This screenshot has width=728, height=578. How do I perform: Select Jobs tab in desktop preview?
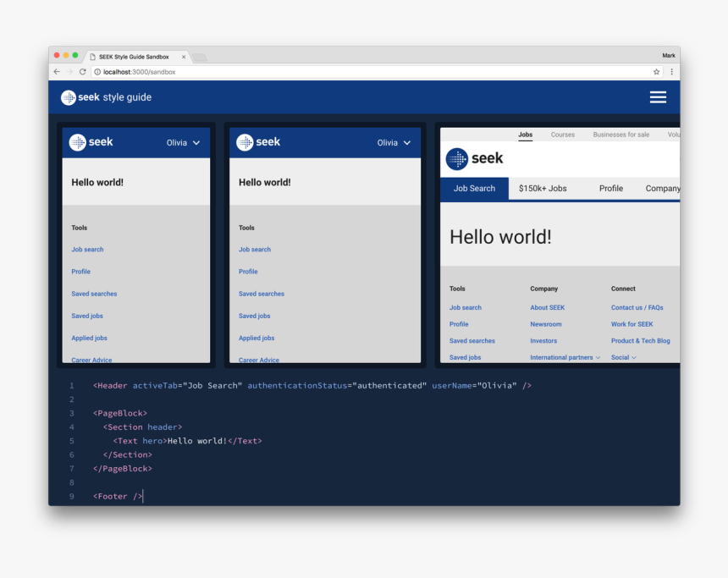[x=525, y=135]
